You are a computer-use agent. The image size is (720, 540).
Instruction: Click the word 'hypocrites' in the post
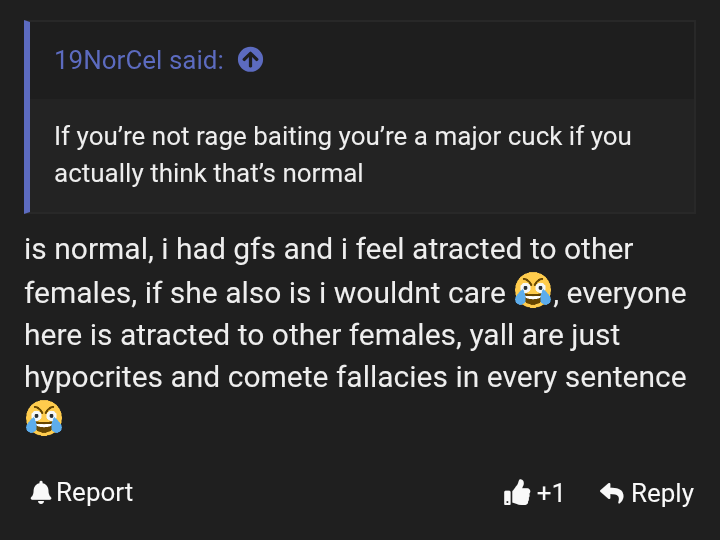tap(93, 378)
